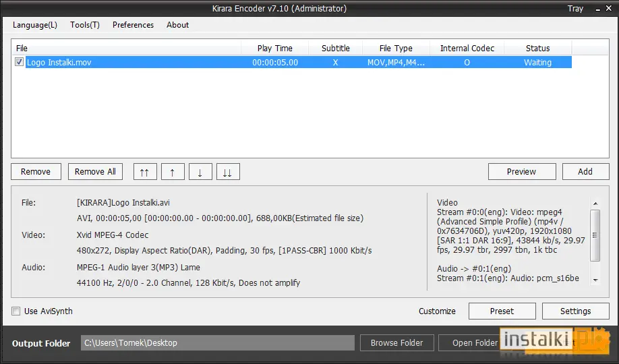Select the Logo Instalki.mov file row

click(x=299, y=63)
